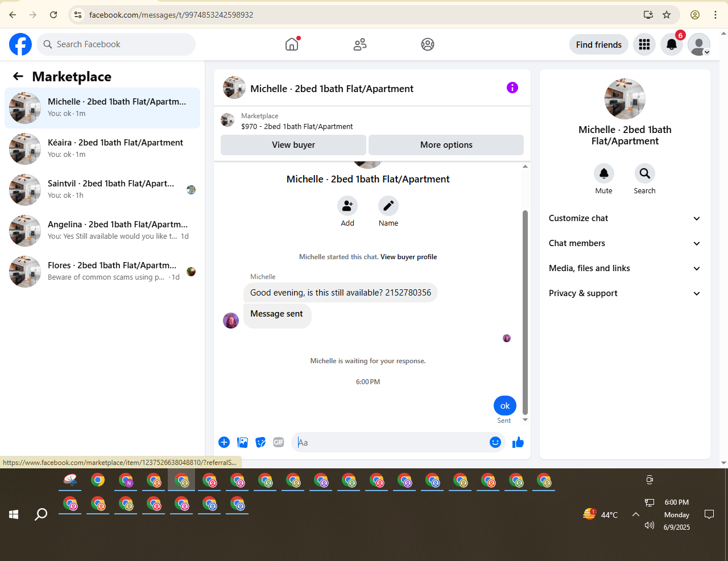Click the install app icon in address bar
Viewport: 728px width, 561px height.
(x=648, y=15)
